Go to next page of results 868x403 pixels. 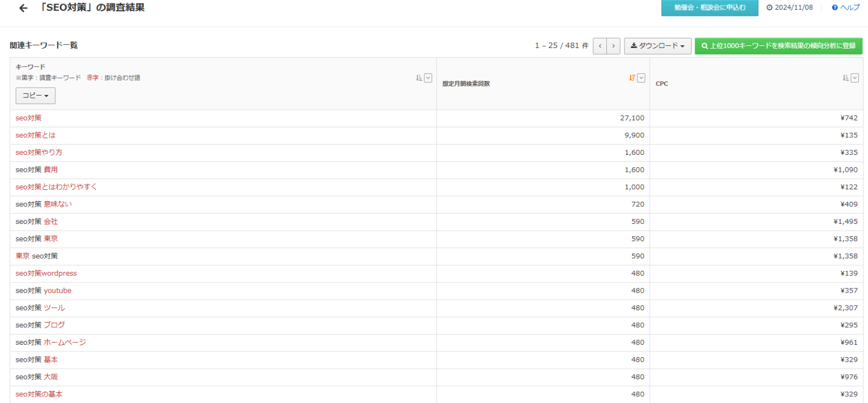click(613, 46)
